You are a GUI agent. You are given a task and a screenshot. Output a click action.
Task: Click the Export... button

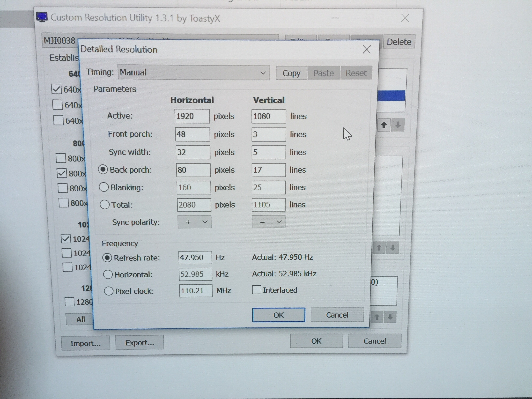(140, 342)
